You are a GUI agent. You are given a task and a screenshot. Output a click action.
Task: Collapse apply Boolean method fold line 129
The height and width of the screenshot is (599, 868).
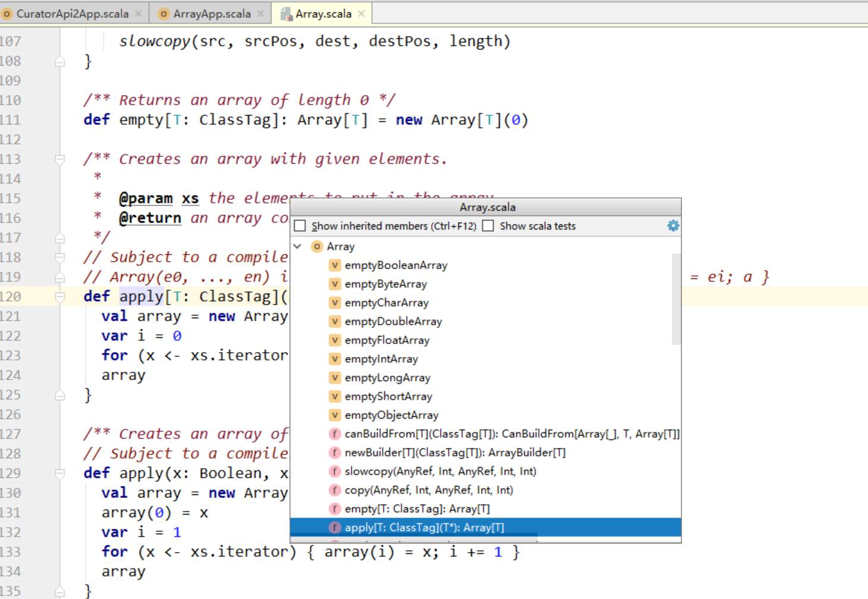click(60, 473)
